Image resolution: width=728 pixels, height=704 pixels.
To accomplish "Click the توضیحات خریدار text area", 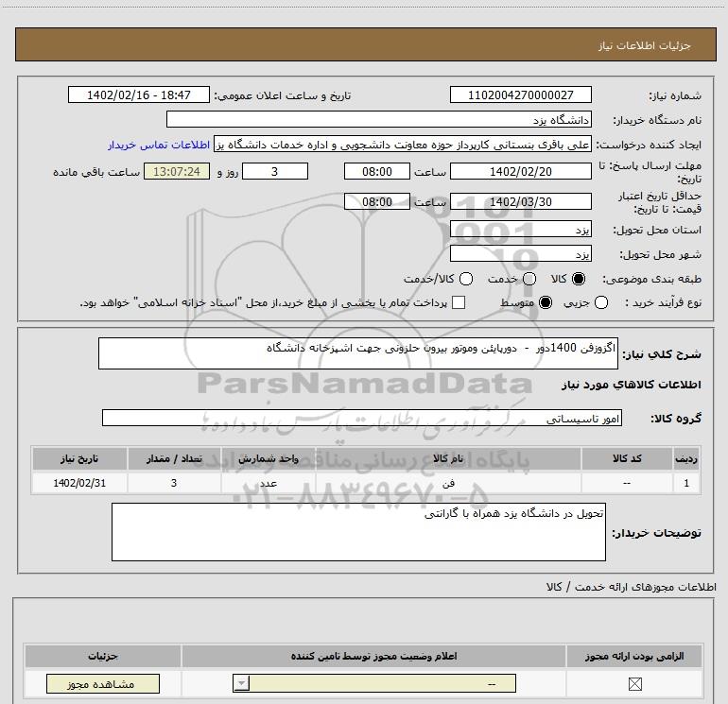I will point(358,532).
